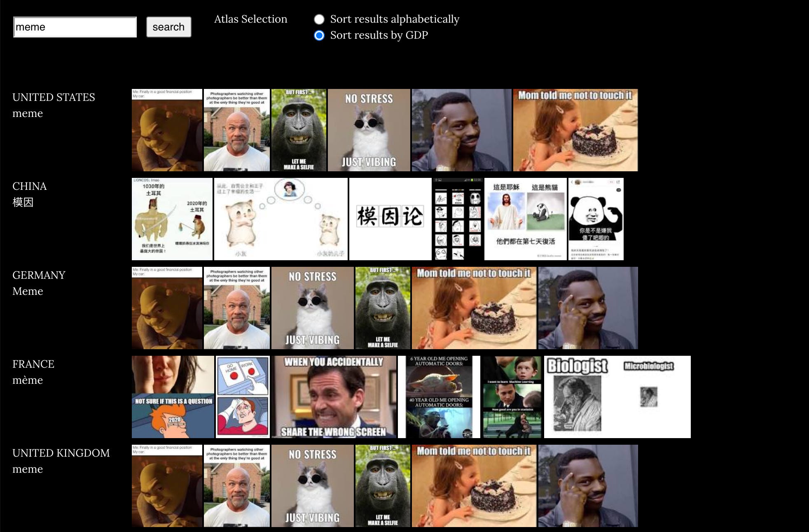Open the No Stress cat meme in United States row
The height and width of the screenshot is (532, 809).
[369, 130]
